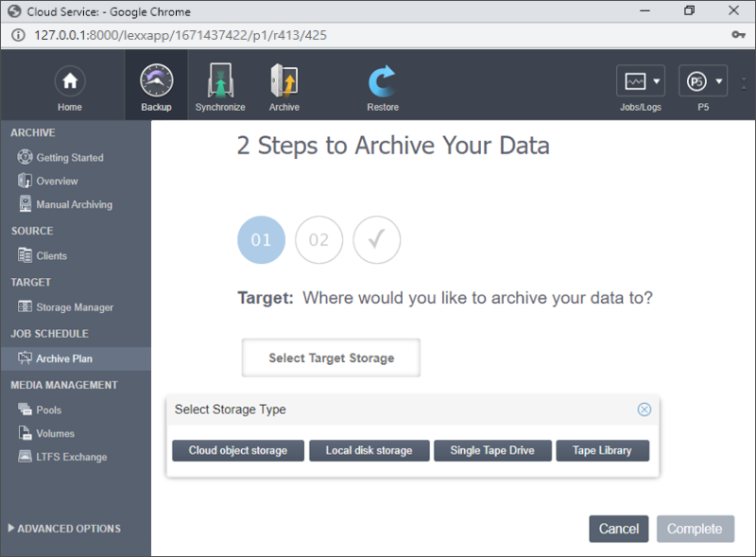Click the Overview sidebar icon
The image size is (756, 557).
[x=25, y=181]
